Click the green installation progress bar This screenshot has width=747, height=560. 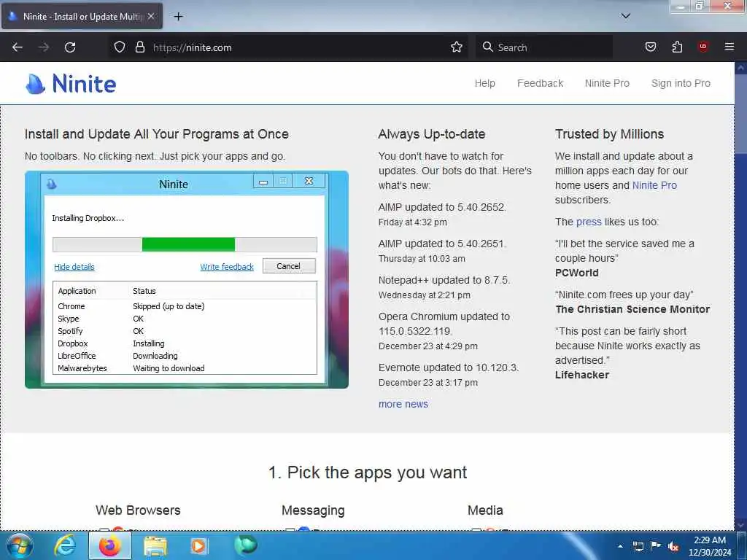188,244
